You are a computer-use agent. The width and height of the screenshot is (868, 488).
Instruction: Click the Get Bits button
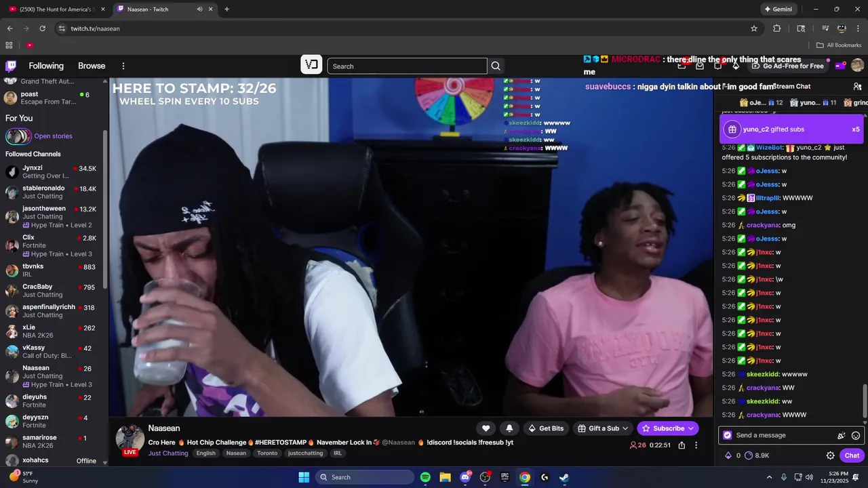(x=546, y=428)
